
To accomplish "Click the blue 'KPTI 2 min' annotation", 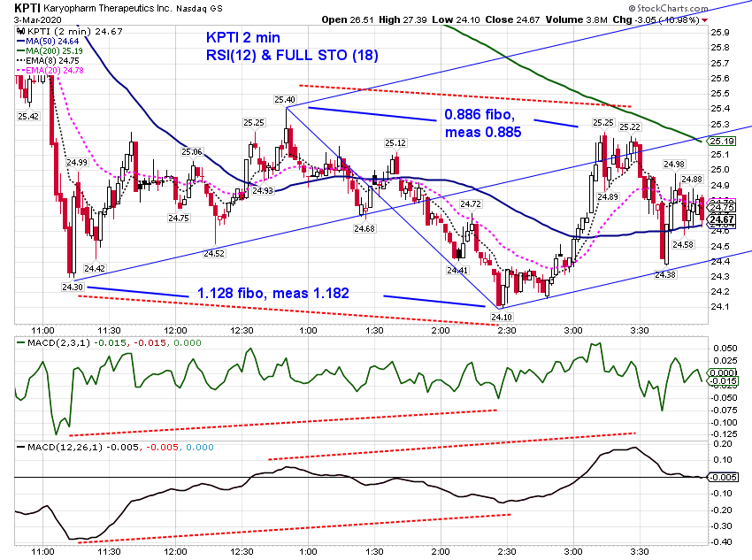I will 243,37.
